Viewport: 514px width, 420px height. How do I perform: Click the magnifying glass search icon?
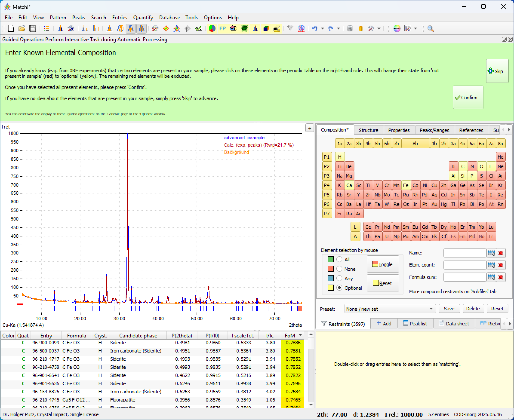431,29
